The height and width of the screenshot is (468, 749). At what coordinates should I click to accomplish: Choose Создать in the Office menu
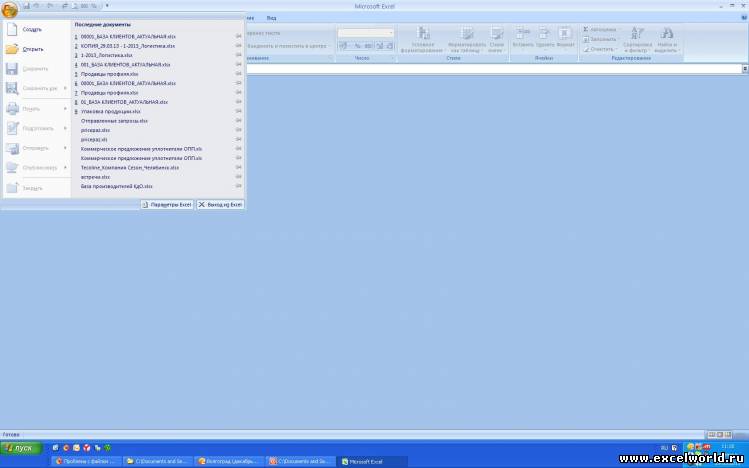pyautogui.click(x=32, y=30)
